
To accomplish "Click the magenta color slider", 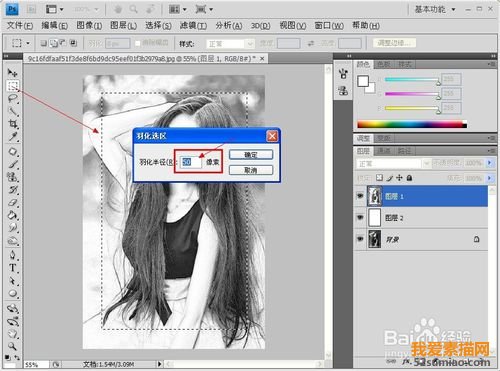I will coord(412,94).
